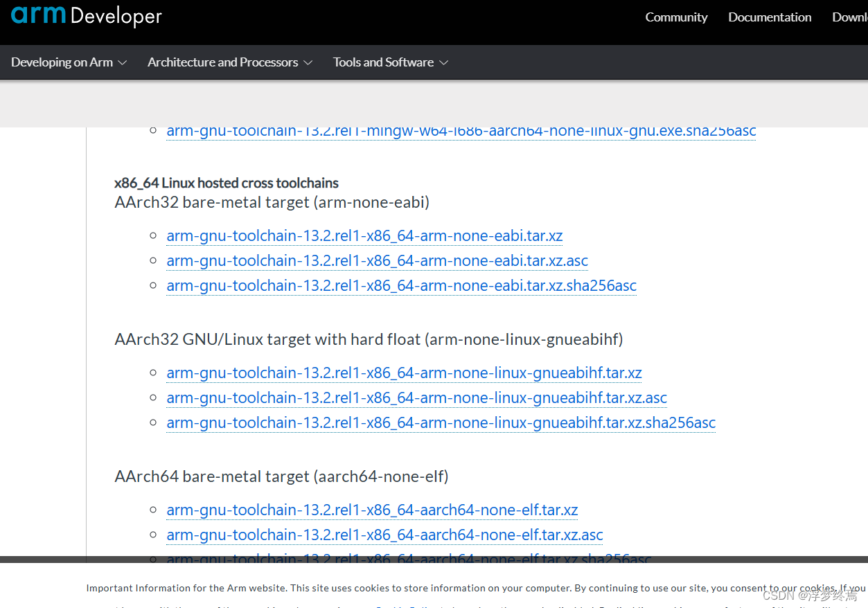
Task: Click AArch64 bare-metal target (aarch64-none-elf) heading
Action: click(x=281, y=476)
